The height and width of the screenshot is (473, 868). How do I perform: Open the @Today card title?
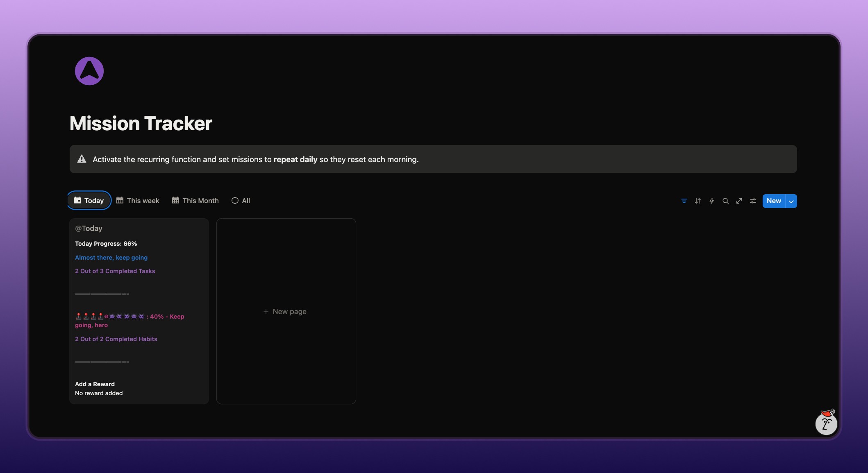tap(89, 229)
